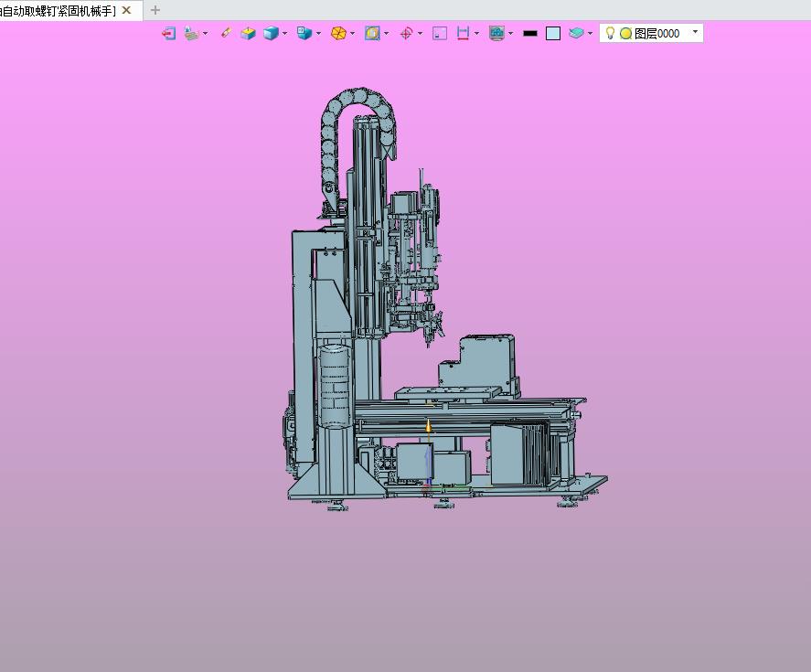Image resolution: width=811 pixels, height=672 pixels.
Task: Open dropdown beside teal layers icon
Action: pos(590,34)
